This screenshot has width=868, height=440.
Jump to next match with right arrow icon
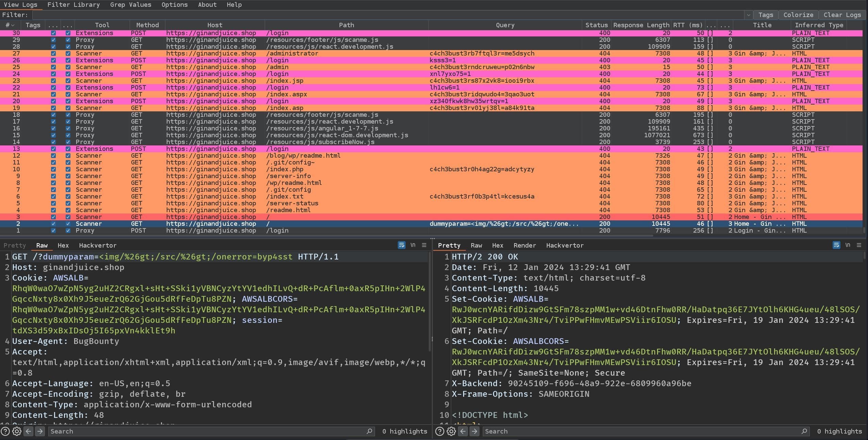40,431
